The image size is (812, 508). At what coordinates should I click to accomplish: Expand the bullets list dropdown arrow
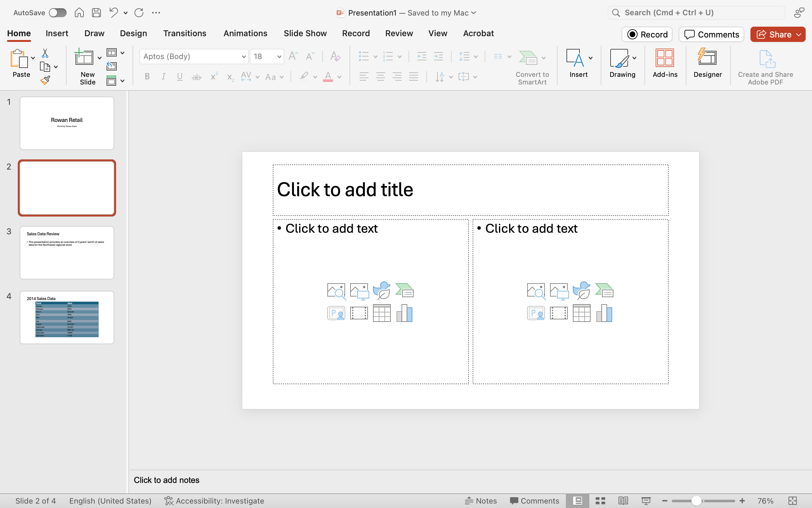(x=376, y=57)
